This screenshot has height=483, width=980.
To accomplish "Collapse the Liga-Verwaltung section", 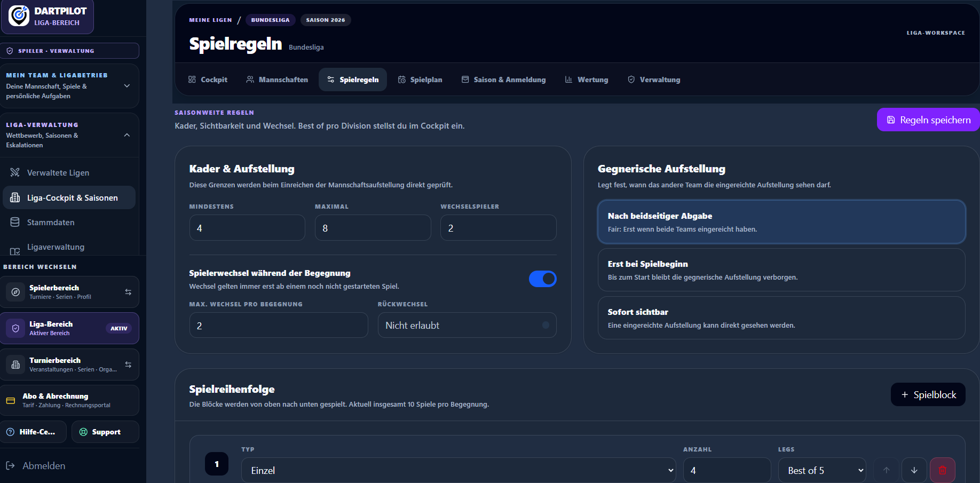I will click(70, 134).
